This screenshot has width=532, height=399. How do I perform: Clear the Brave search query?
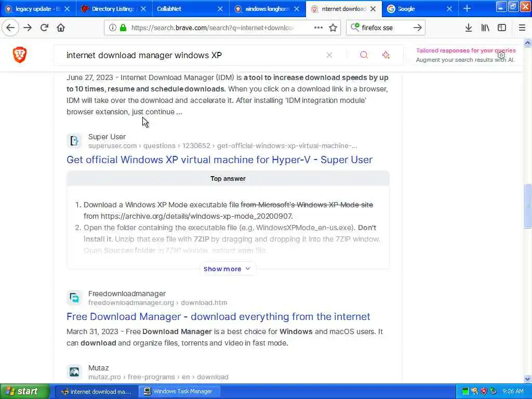[329, 55]
